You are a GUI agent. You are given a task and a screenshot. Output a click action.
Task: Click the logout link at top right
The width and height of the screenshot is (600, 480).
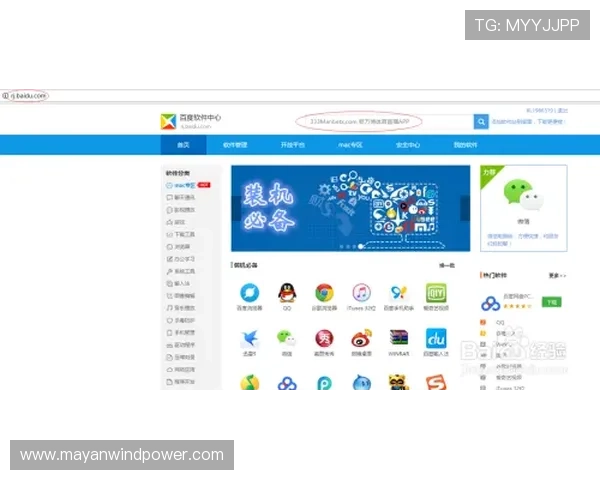click(562, 111)
